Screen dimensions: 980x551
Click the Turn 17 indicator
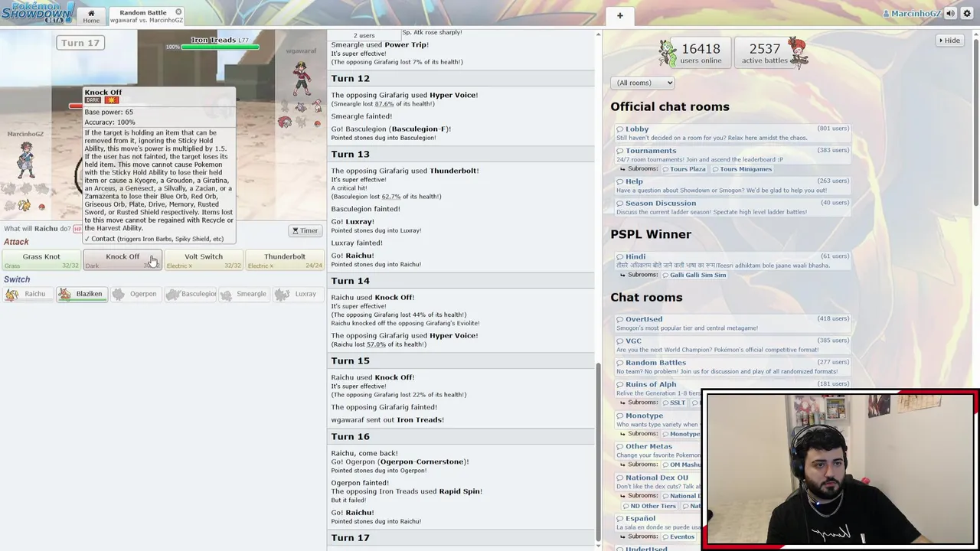80,43
